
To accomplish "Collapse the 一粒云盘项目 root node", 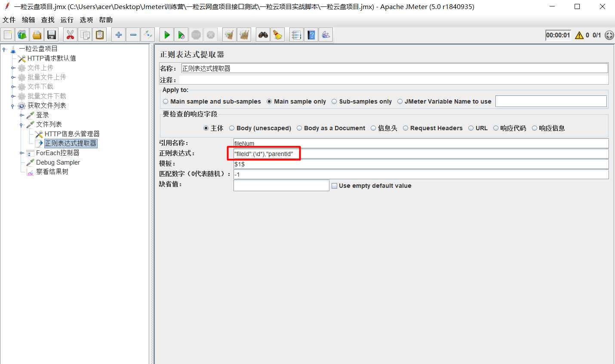I will tap(4, 49).
